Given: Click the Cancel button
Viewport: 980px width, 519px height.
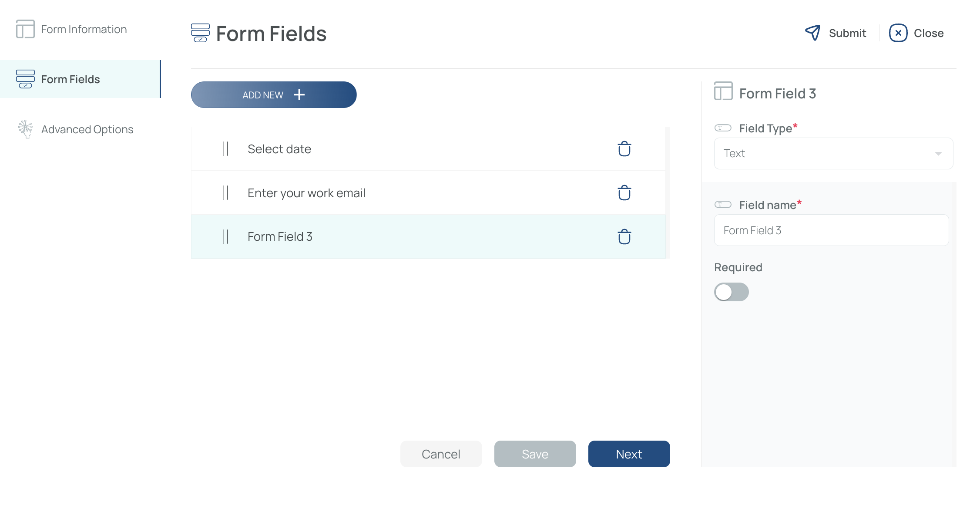Looking at the screenshot, I should 441,454.
